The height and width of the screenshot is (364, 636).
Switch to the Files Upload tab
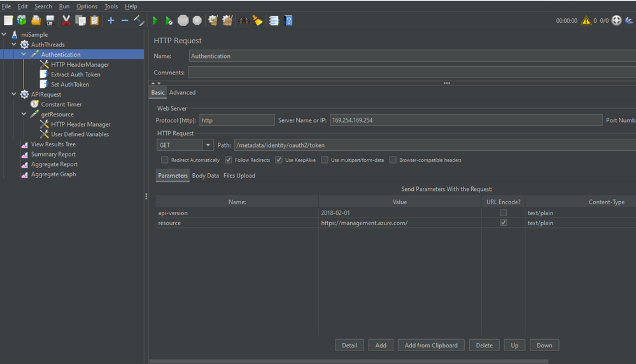coord(239,176)
